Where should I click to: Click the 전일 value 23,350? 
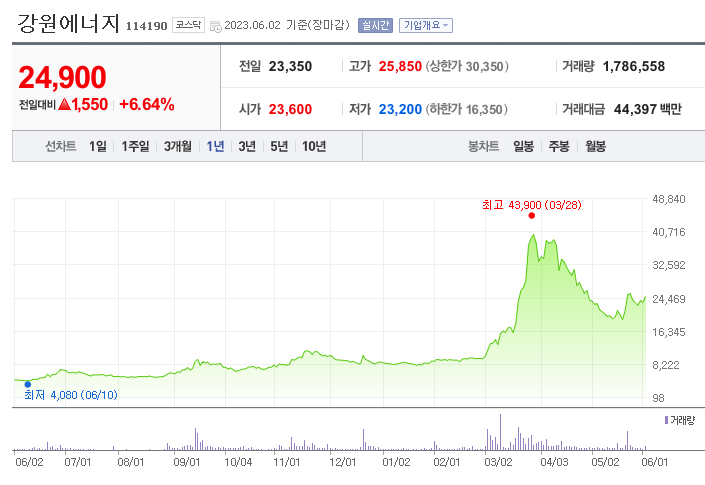click(290, 67)
